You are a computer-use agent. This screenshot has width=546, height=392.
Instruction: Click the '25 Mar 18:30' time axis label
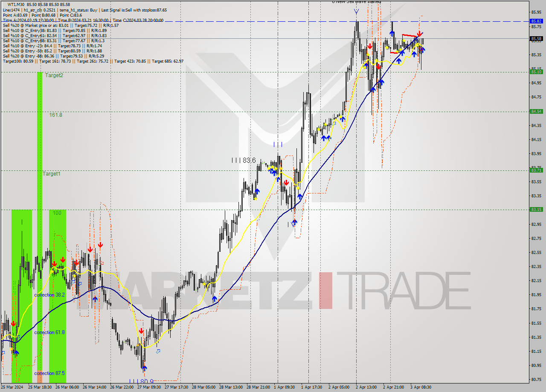click(40, 387)
